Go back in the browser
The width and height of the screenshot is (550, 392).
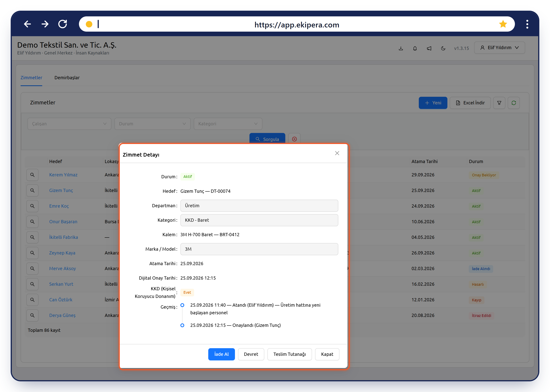click(27, 24)
